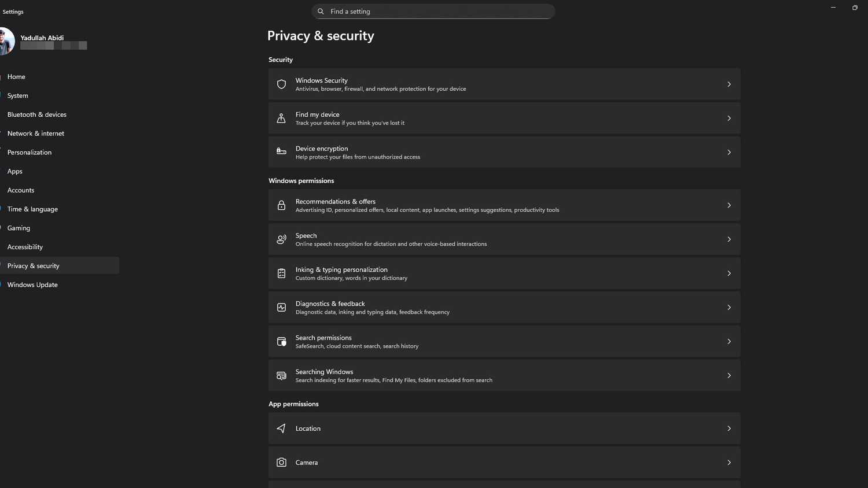868x488 pixels.
Task: Open Speech settings by its title
Action: pos(306,235)
